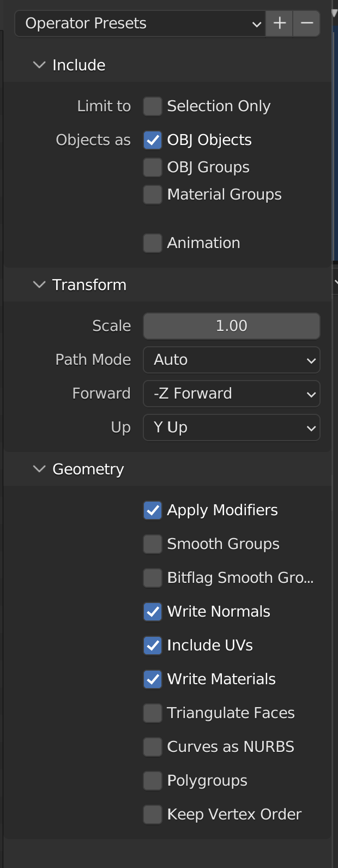This screenshot has width=338, height=868.
Task: Uncheck Write Normals option
Action: click(x=153, y=612)
